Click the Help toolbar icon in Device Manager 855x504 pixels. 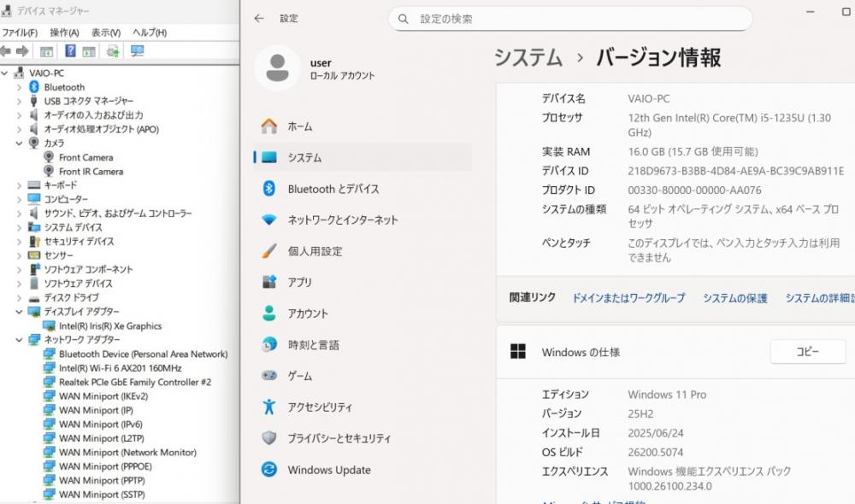[70, 51]
